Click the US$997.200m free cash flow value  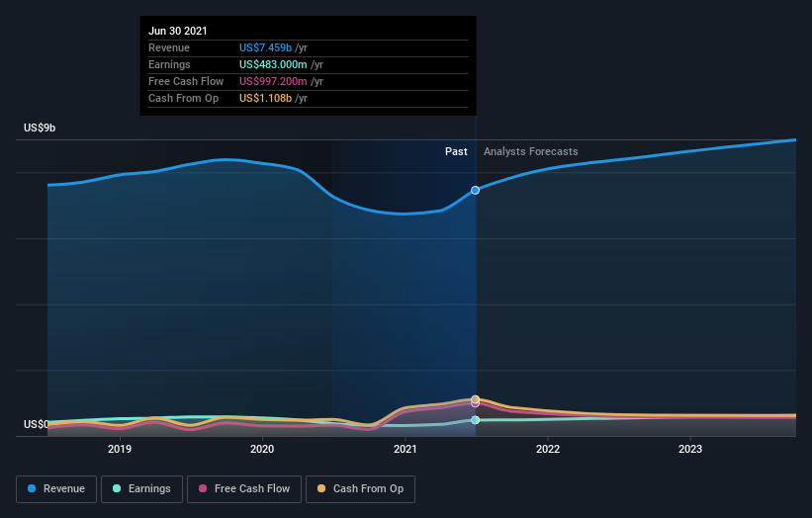(273, 81)
